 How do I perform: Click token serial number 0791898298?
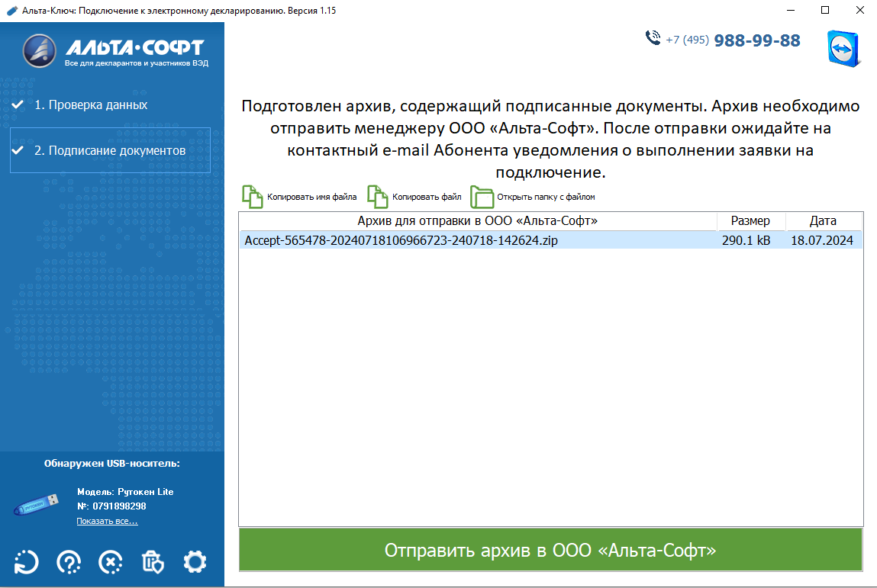click(x=119, y=506)
